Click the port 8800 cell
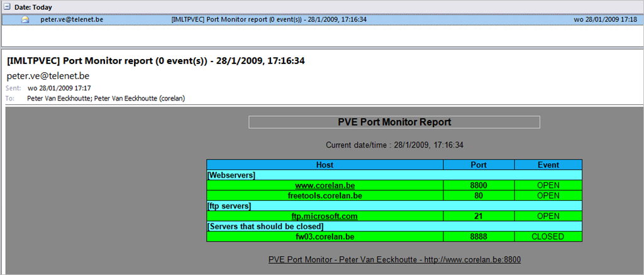This screenshot has height=275, width=644. coord(479,185)
